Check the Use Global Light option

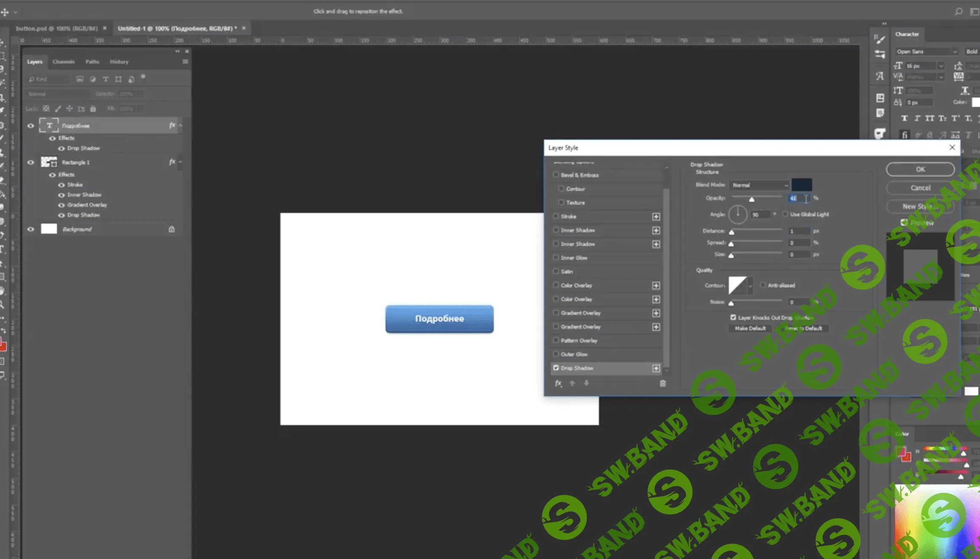[785, 214]
